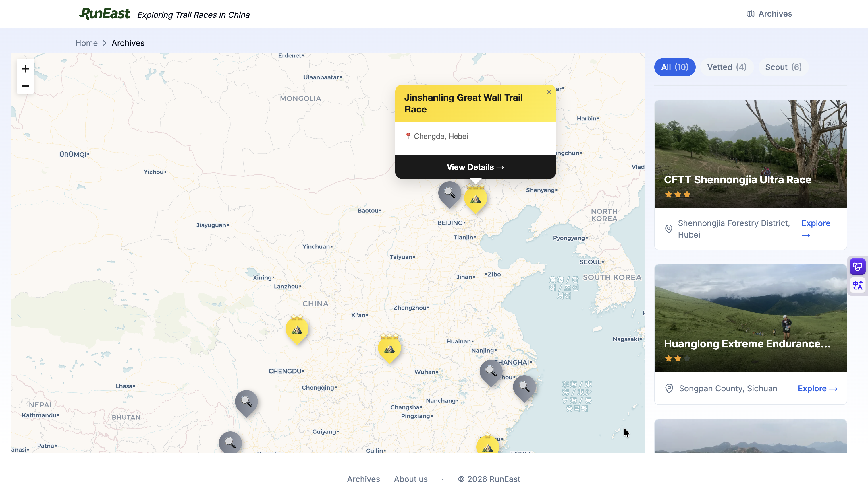Show only Vetted (4) races
Viewport: 868px width, 494px height.
pos(727,67)
